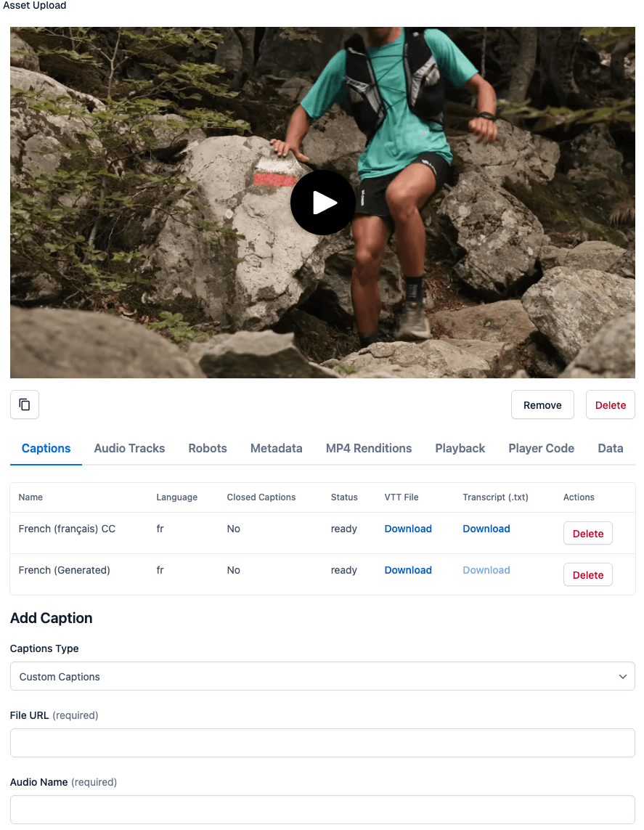Viewport: 644px width, 830px height.
Task: Open the Audio Tracks tab
Action: pos(130,448)
